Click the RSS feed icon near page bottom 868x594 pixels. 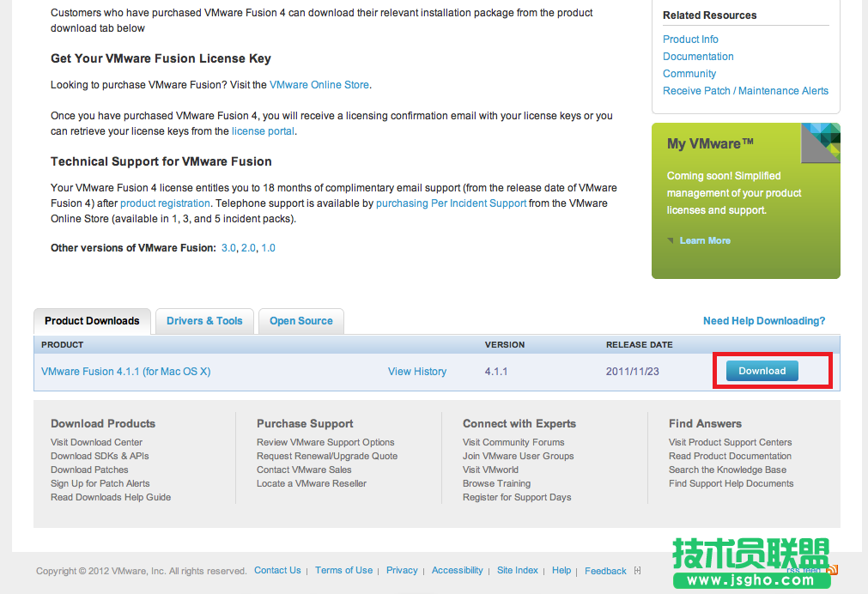(832, 570)
